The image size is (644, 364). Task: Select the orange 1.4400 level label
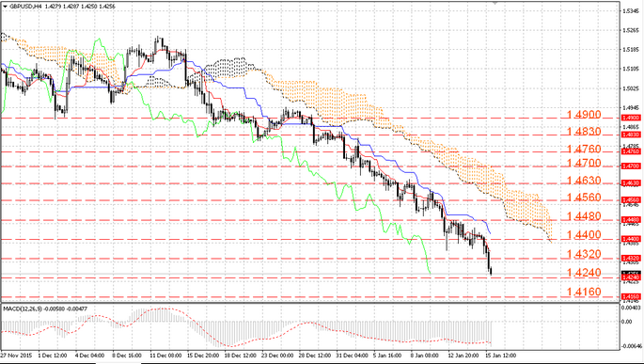point(584,235)
